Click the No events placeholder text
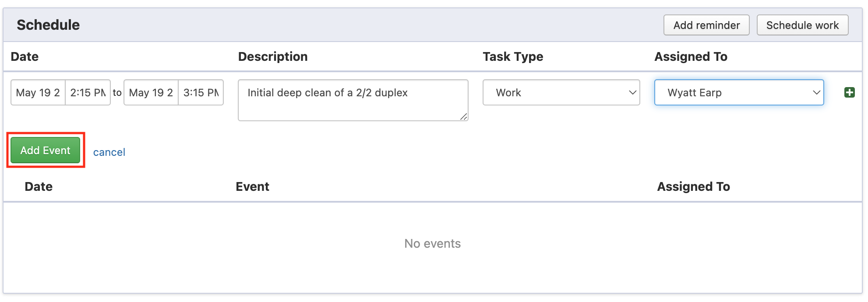 pyautogui.click(x=432, y=243)
